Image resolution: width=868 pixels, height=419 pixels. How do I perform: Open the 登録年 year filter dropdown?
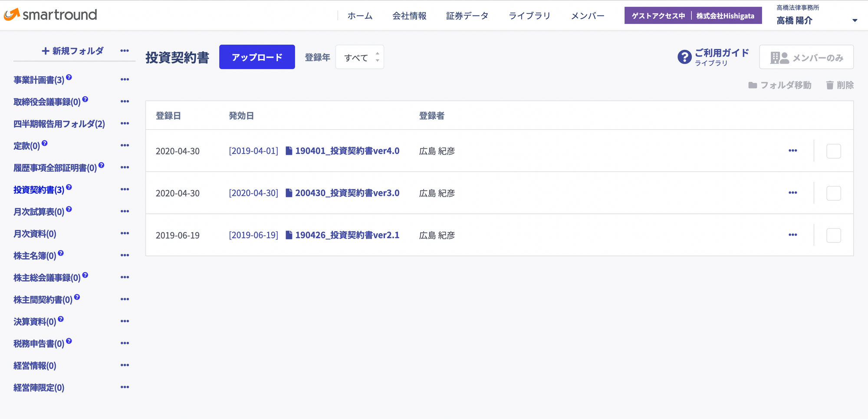[x=360, y=57]
